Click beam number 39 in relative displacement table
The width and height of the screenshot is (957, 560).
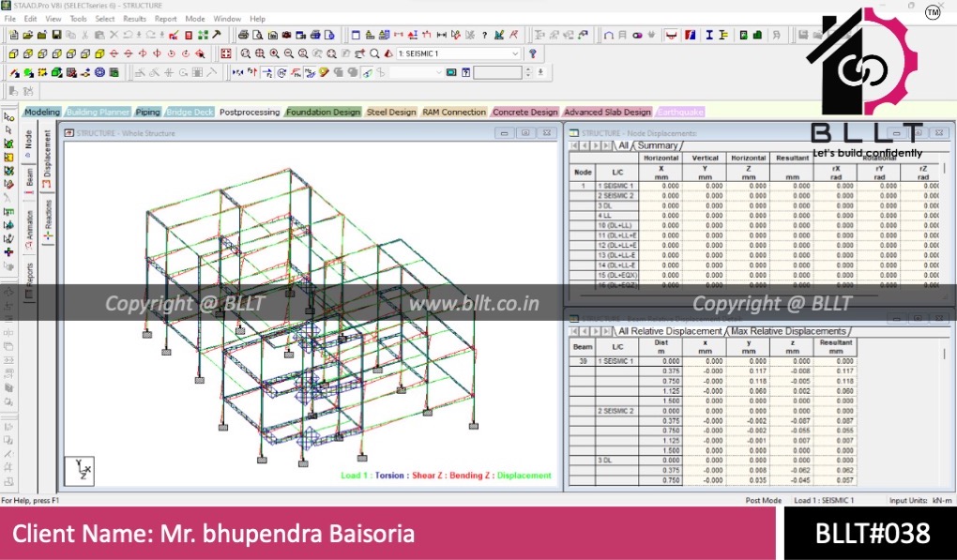[583, 361]
